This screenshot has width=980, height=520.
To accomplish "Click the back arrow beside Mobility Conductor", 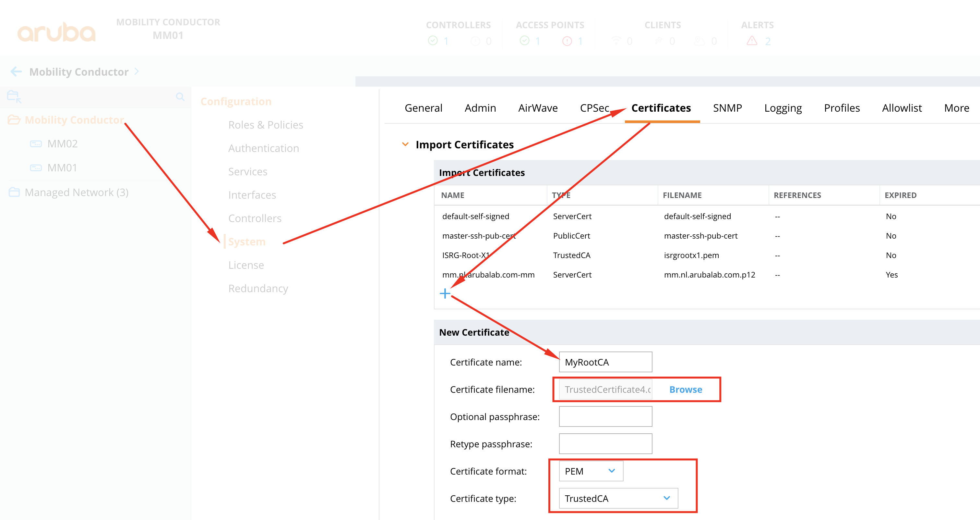I will click(x=16, y=71).
